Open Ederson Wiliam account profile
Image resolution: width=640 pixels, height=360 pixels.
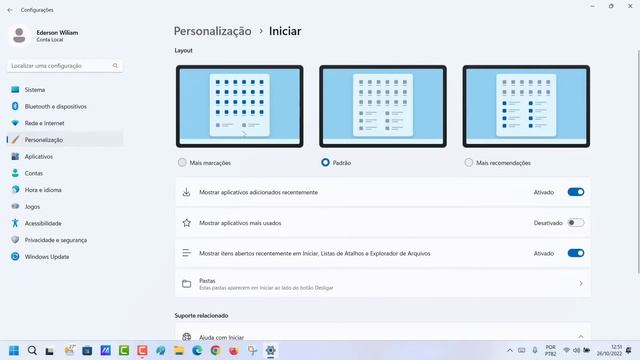pos(44,36)
